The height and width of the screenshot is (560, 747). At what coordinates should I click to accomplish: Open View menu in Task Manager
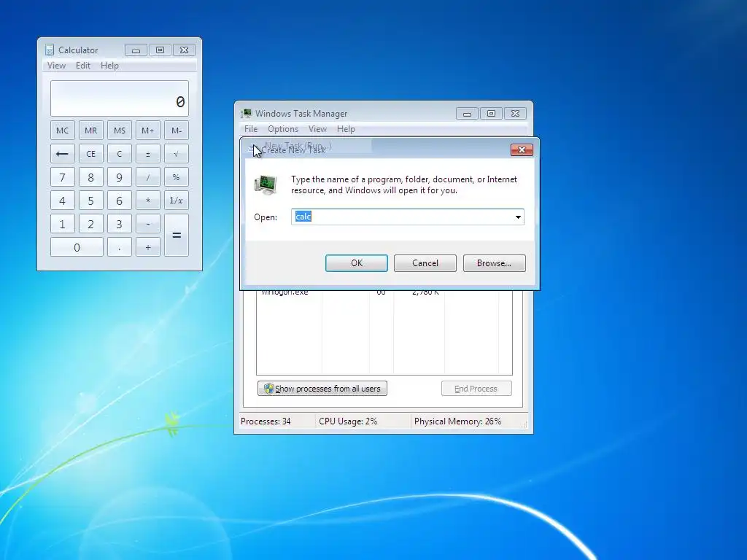tap(317, 129)
